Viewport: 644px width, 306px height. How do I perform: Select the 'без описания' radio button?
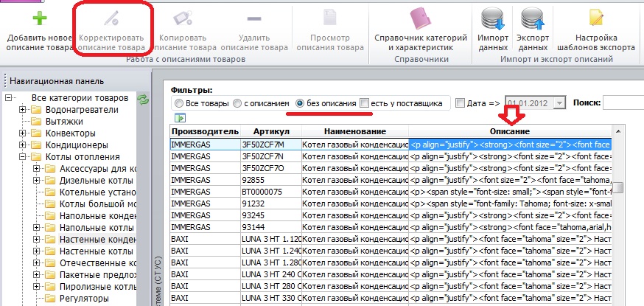(300, 103)
